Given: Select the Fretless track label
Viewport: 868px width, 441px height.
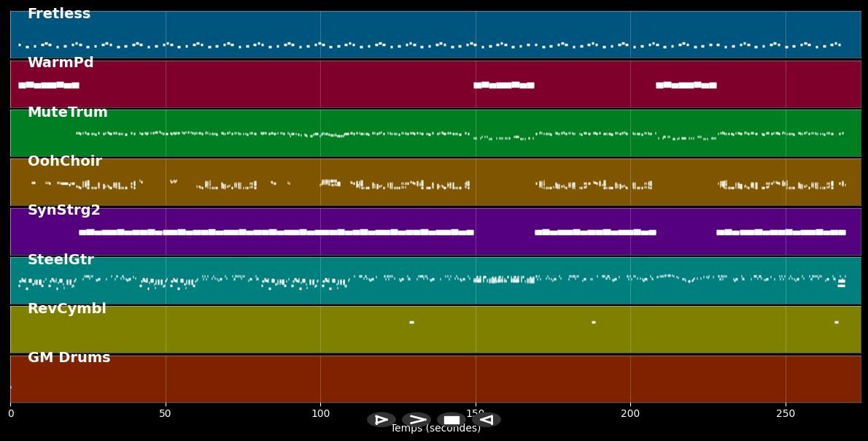Looking at the screenshot, I should tap(59, 14).
